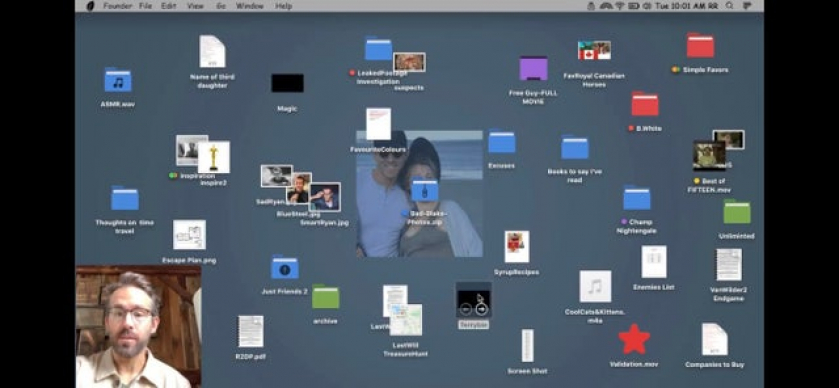Select the black Magic file icon

pos(287,83)
